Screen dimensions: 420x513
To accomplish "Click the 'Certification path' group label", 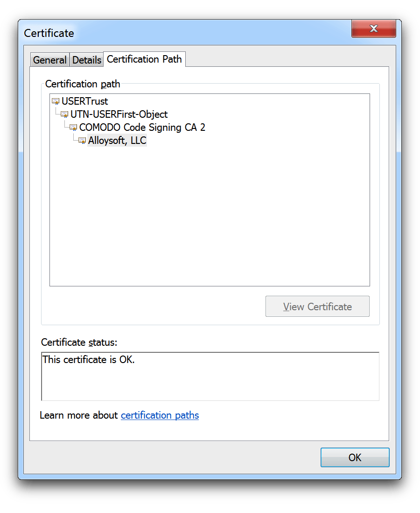I will pyautogui.click(x=83, y=84).
